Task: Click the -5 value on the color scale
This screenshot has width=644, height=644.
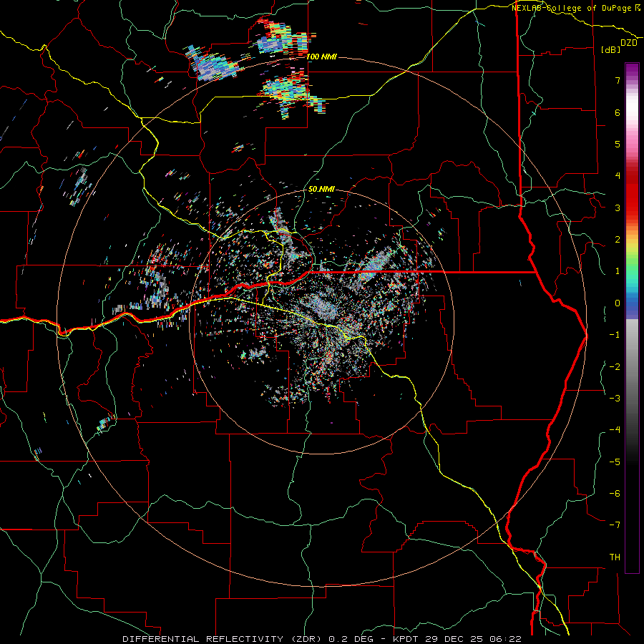Action: coord(615,462)
